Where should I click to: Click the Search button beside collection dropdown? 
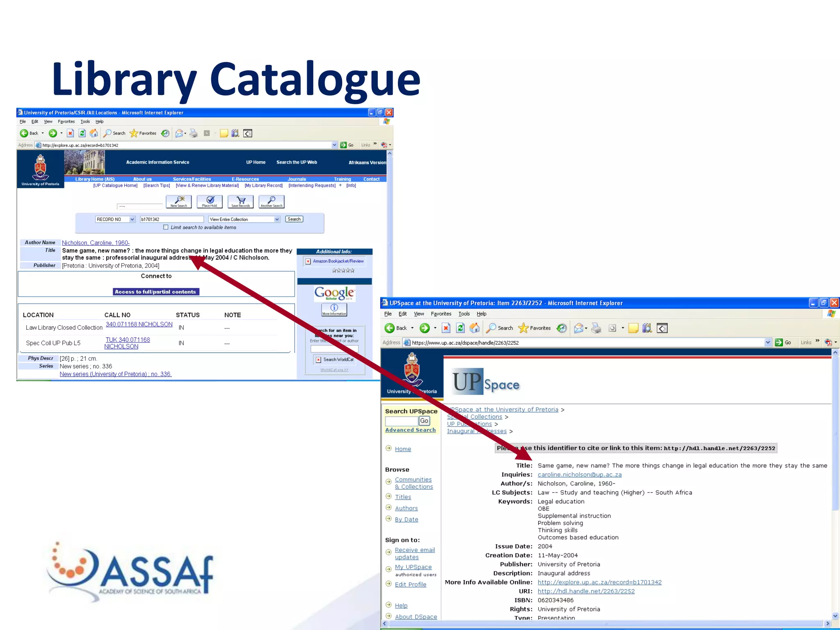click(294, 219)
